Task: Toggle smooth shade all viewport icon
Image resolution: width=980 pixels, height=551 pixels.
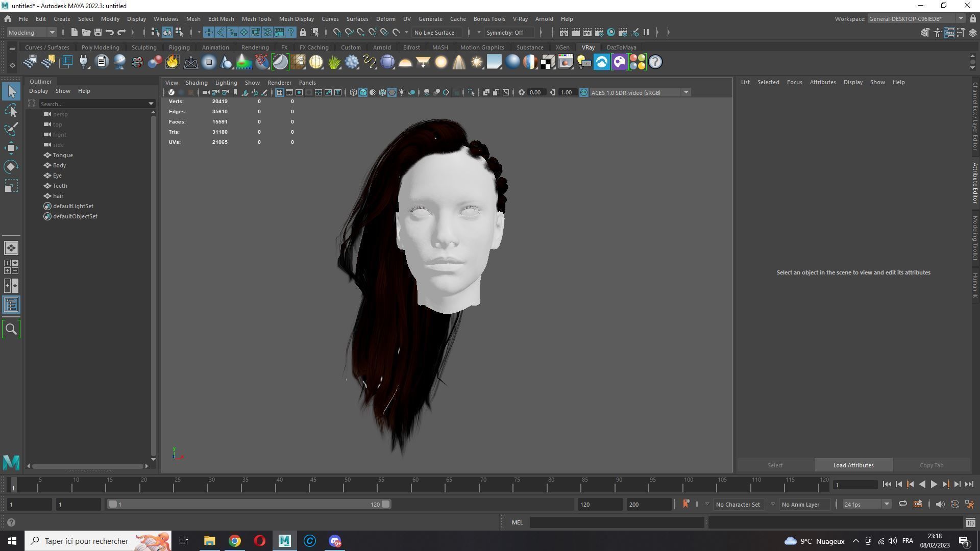Action: [x=363, y=92]
